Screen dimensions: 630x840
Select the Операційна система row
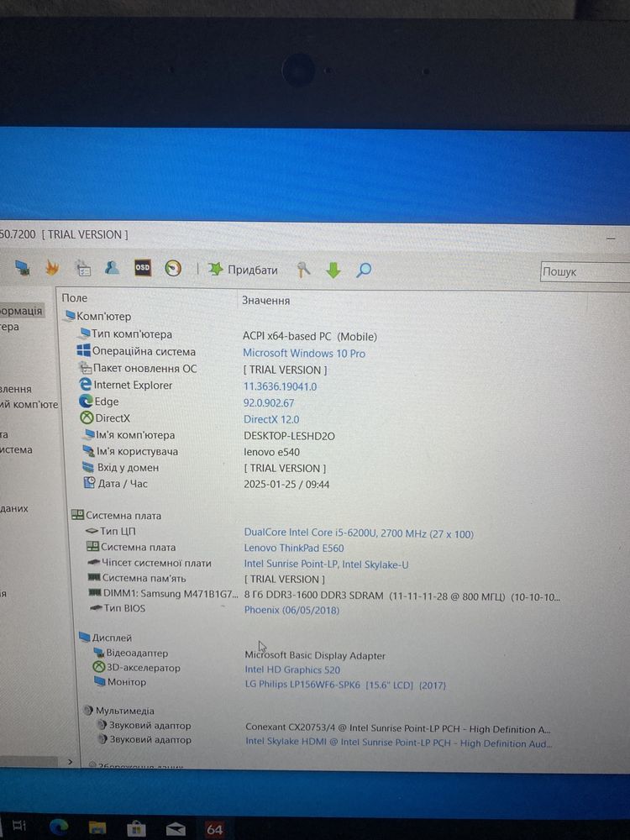(x=137, y=351)
